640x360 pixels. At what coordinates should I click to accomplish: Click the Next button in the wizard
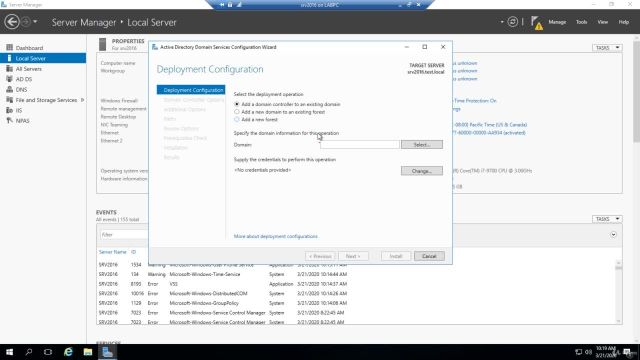[x=353, y=256]
